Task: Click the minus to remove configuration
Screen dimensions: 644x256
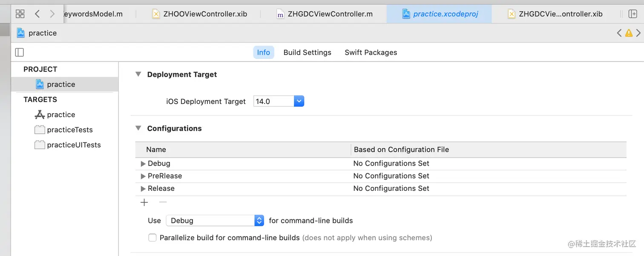Action: (x=163, y=203)
